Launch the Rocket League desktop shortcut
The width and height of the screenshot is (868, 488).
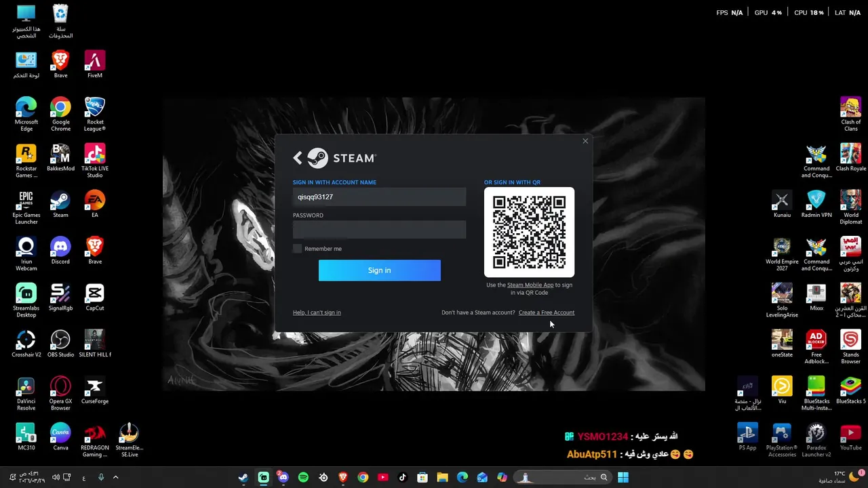click(x=95, y=114)
